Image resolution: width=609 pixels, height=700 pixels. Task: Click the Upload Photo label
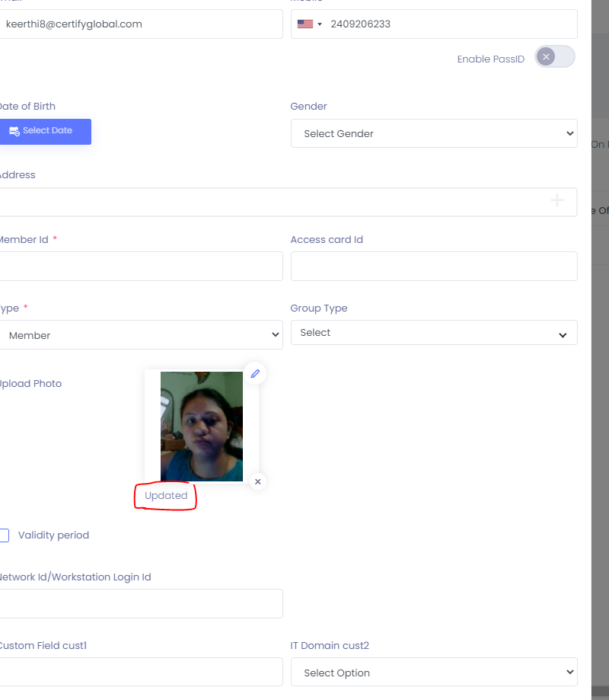click(30, 383)
